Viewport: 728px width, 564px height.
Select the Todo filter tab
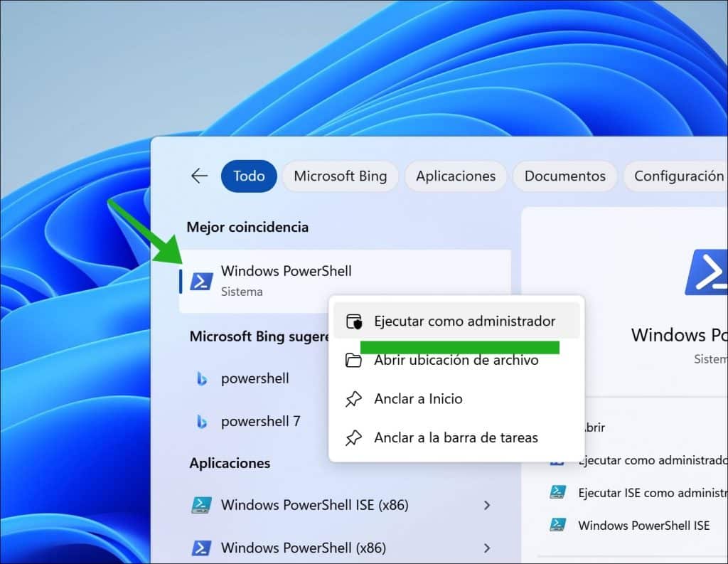248,176
